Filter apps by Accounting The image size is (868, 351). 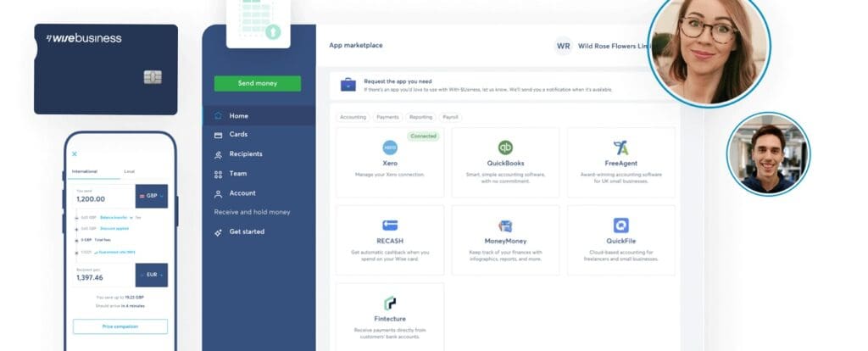tap(353, 117)
